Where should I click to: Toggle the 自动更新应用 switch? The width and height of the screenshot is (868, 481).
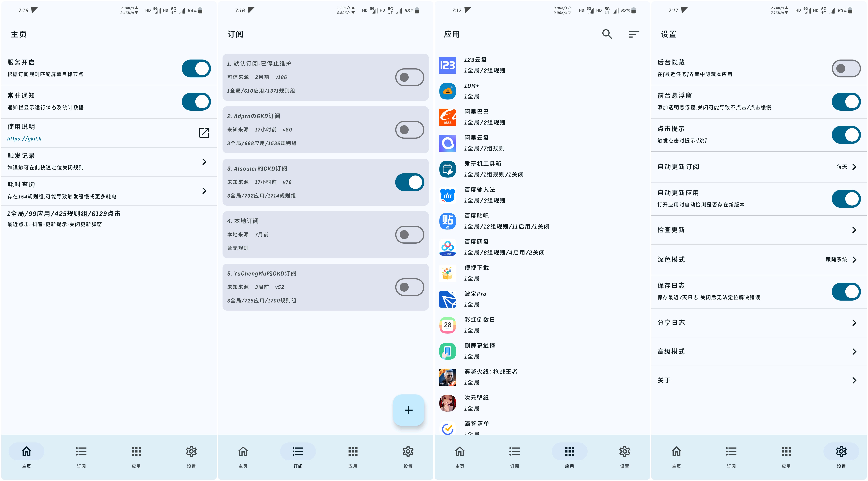846,199
